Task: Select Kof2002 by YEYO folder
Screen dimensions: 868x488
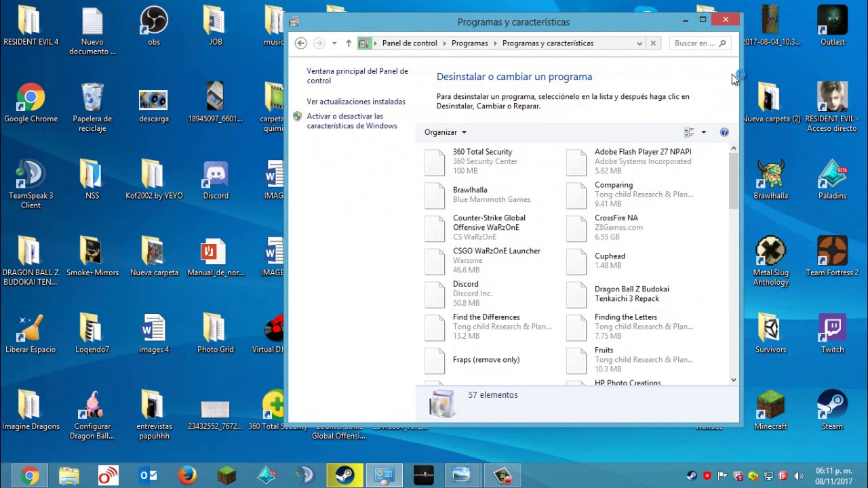Action: (154, 180)
